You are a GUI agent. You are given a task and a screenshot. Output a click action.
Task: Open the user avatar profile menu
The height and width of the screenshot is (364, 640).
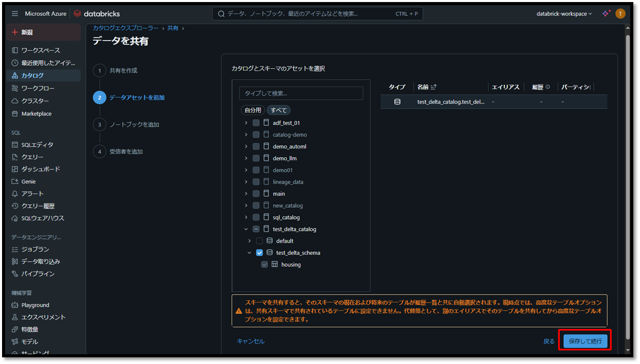coord(620,14)
